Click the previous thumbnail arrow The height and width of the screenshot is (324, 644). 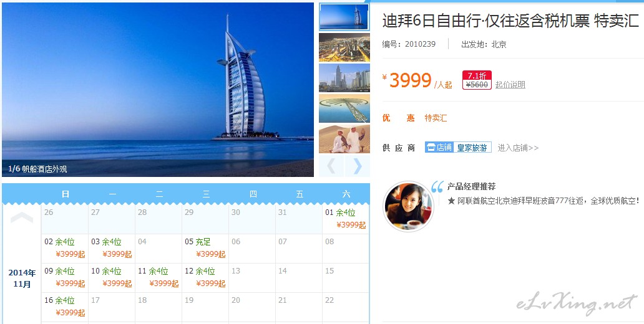331,166
